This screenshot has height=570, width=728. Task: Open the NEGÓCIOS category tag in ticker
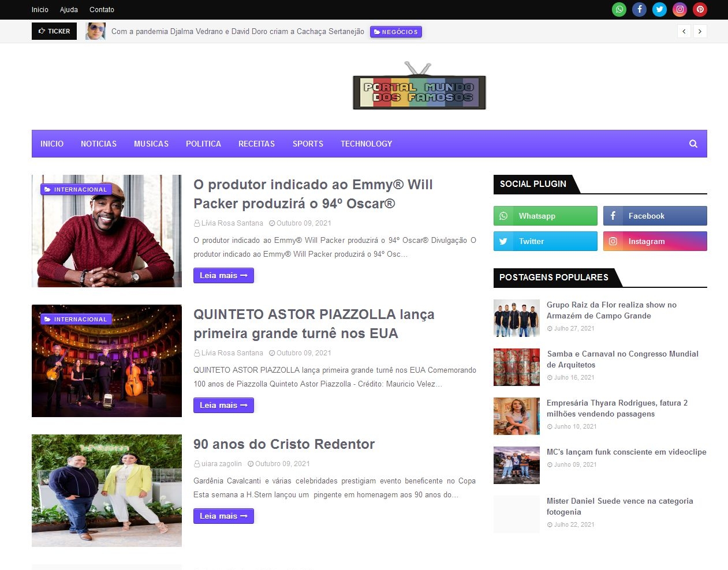tap(396, 32)
